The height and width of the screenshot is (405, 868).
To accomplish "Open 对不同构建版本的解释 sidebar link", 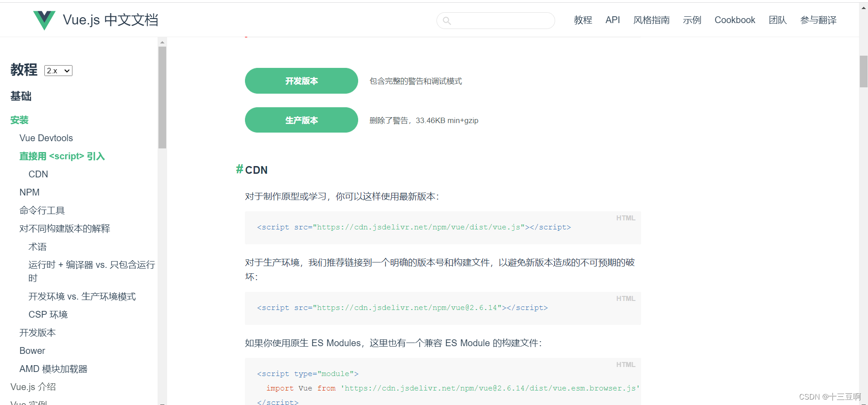I will click(x=65, y=229).
